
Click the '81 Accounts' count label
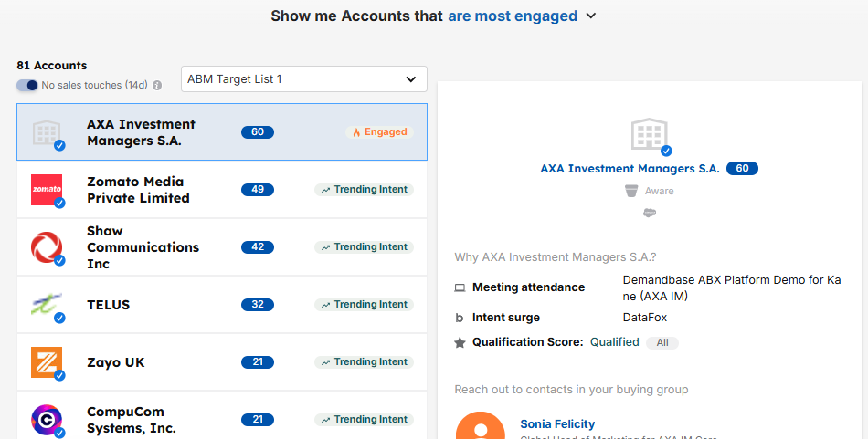point(52,65)
